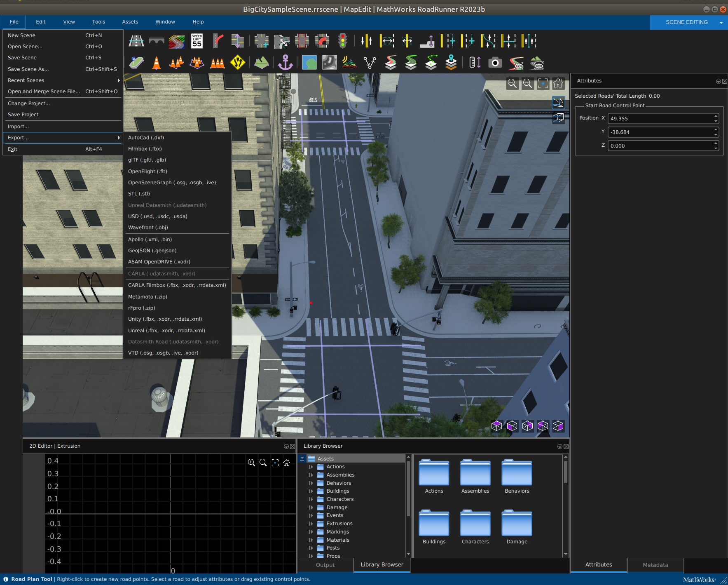Switch to the Metadata tab
Screen dimensions: 728x585
point(655,565)
